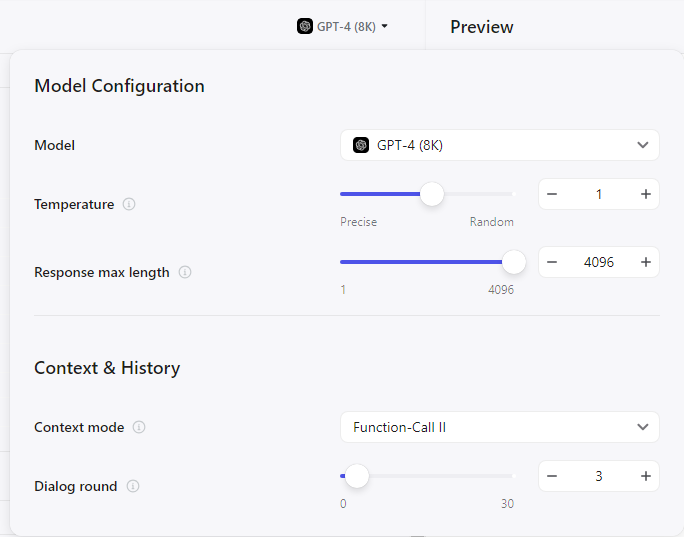Click the Model label text
Viewport: 684px width, 537px height.
(55, 145)
